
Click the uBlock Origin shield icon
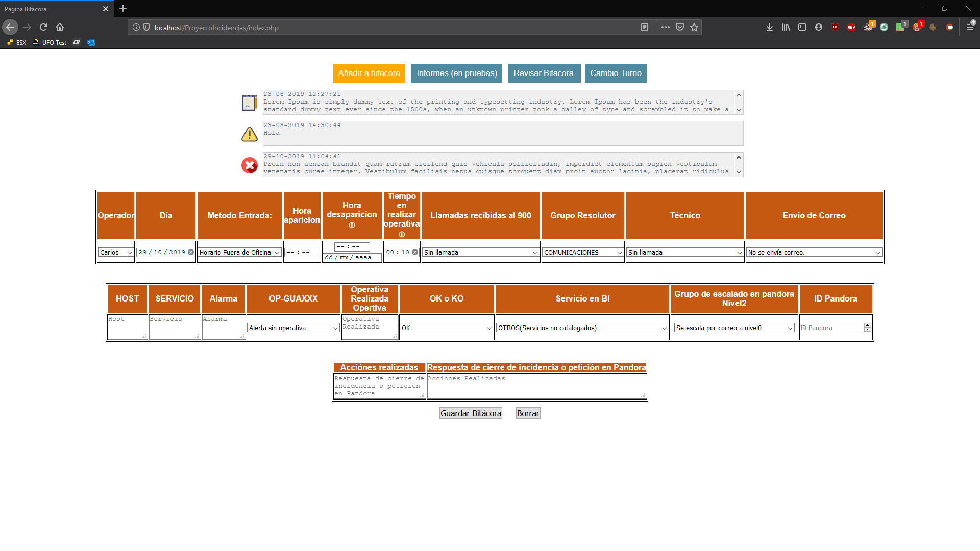click(835, 28)
